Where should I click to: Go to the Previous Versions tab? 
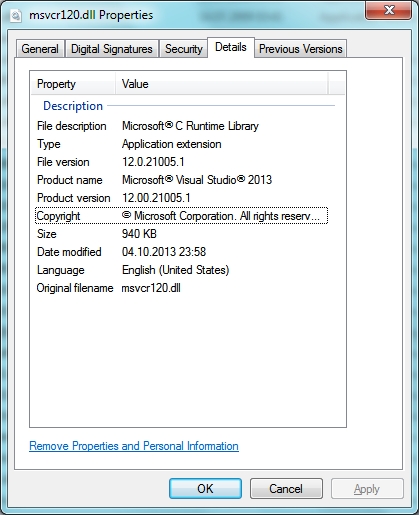pyautogui.click(x=300, y=49)
